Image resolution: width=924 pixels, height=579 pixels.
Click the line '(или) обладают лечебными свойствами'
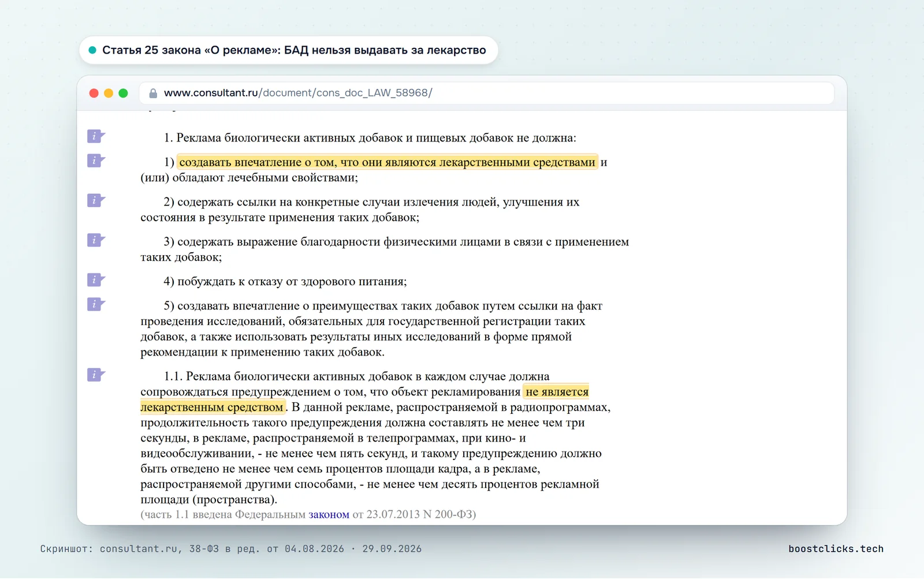249,178
